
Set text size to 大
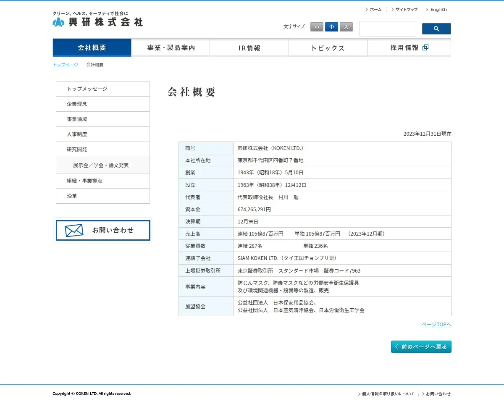[x=346, y=27]
